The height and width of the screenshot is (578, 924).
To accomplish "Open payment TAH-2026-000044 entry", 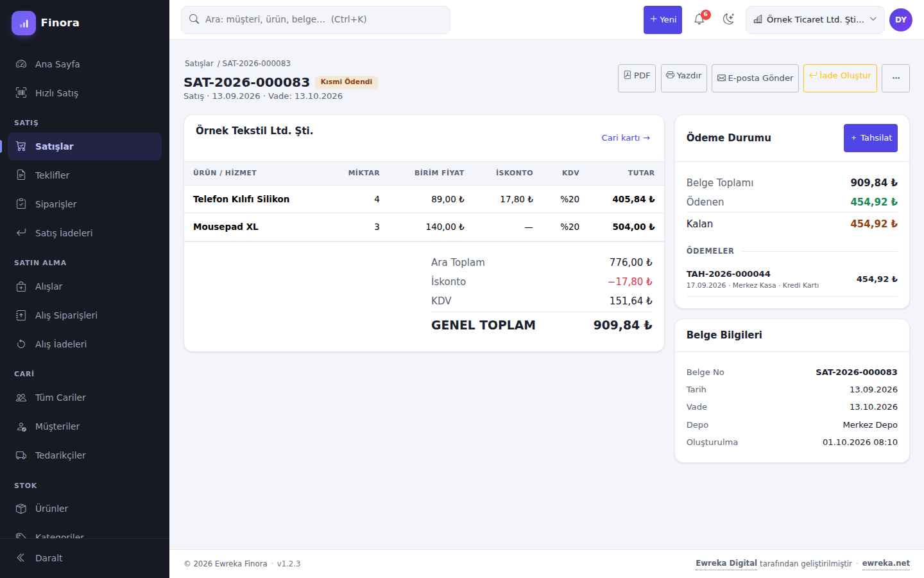I will pyautogui.click(x=792, y=279).
